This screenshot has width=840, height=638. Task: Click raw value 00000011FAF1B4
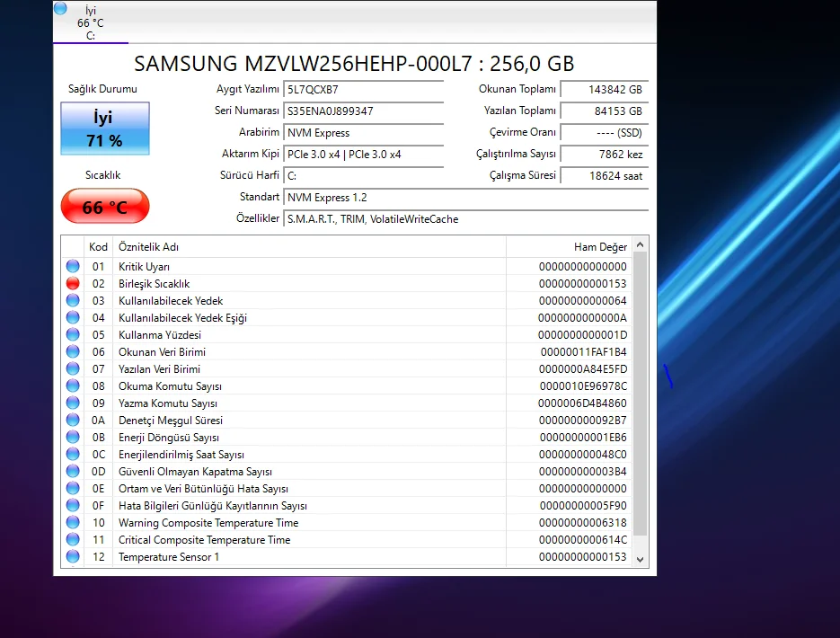pos(583,352)
